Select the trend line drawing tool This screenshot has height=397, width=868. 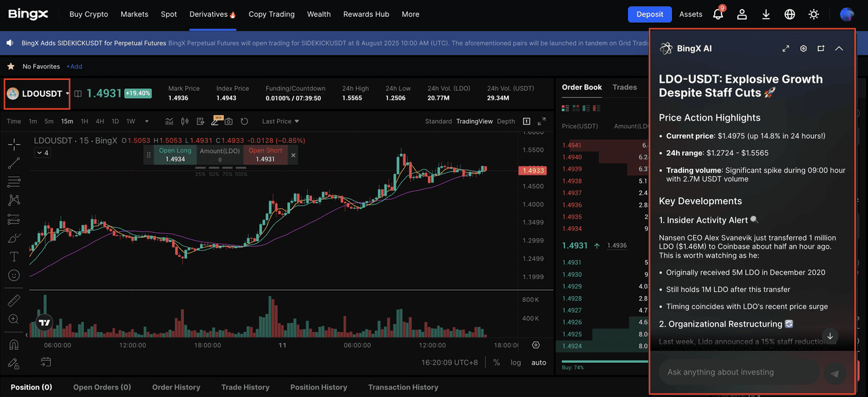pyautogui.click(x=14, y=163)
